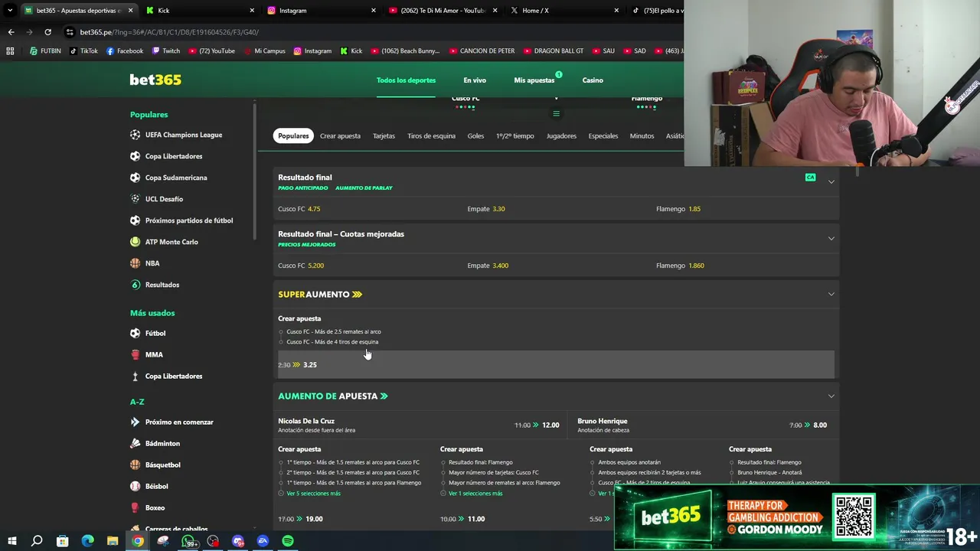Click the browser back arrow
Screen dimensions: 980x551
(11, 32)
